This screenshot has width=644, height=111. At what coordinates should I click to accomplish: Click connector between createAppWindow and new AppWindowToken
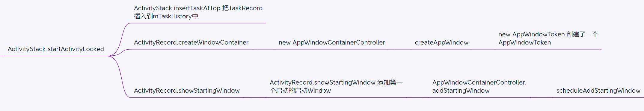[x=483, y=49]
